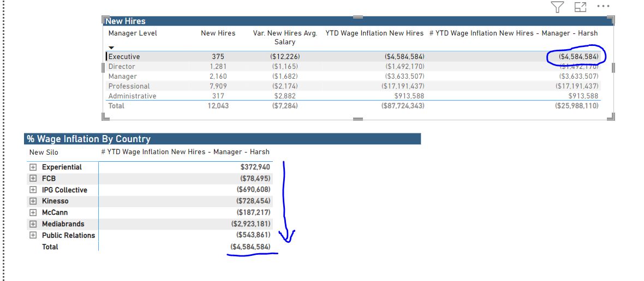The height and width of the screenshot is (281, 644).
Task: Click the New Silo column header
Action: 44,152
